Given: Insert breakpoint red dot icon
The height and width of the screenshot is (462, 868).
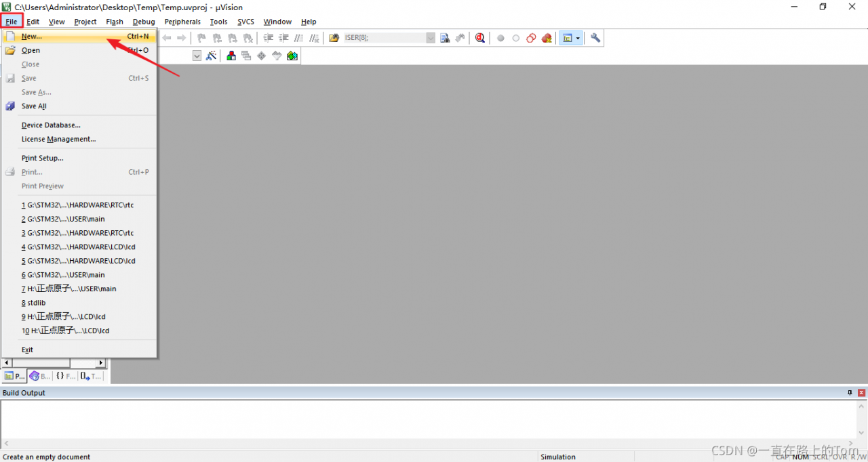Looking at the screenshot, I should pyautogui.click(x=500, y=38).
